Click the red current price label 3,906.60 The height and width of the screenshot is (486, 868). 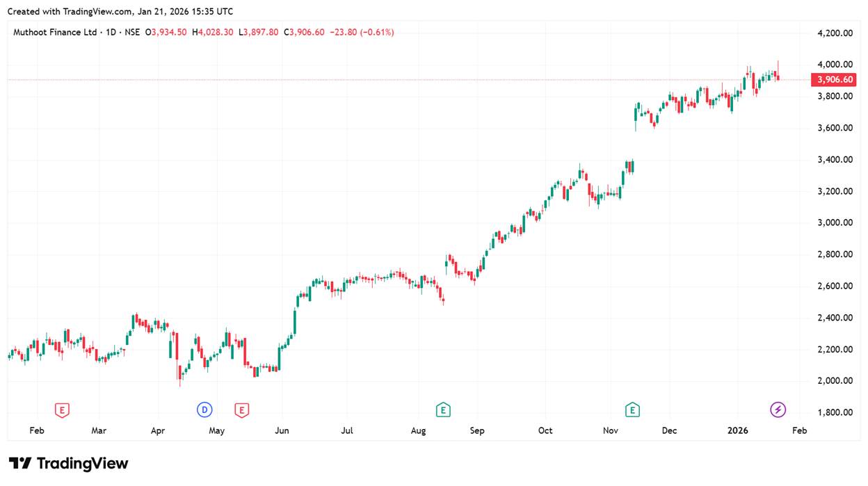click(x=835, y=80)
